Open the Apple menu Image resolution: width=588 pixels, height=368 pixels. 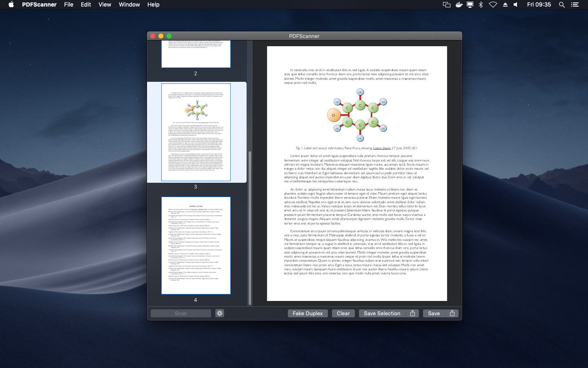coord(11,4)
